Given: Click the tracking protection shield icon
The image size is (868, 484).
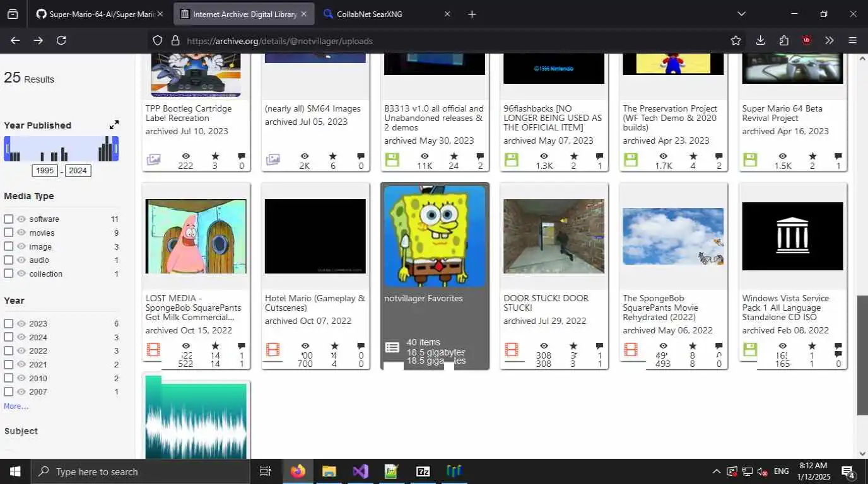Looking at the screenshot, I should tap(158, 40).
